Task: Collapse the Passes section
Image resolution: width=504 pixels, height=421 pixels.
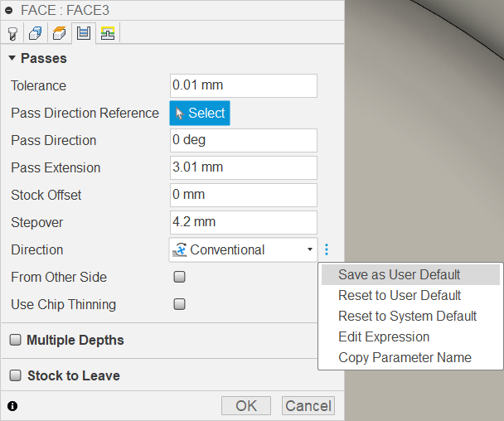Action: tap(12, 58)
